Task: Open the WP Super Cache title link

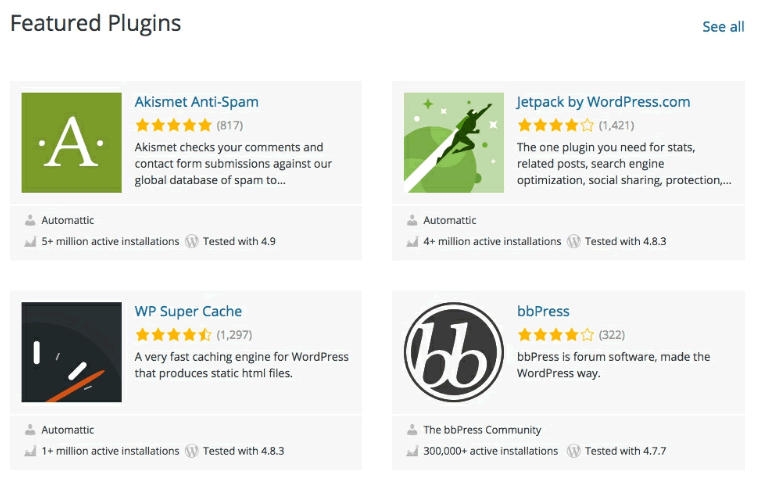Action: coord(188,311)
